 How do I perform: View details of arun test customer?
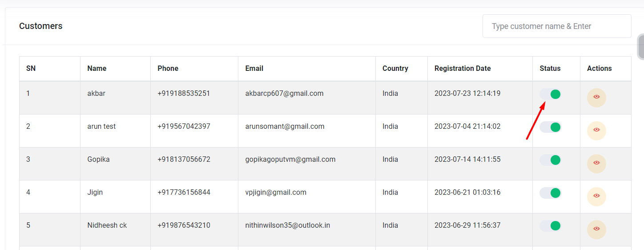(x=596, y=131)
